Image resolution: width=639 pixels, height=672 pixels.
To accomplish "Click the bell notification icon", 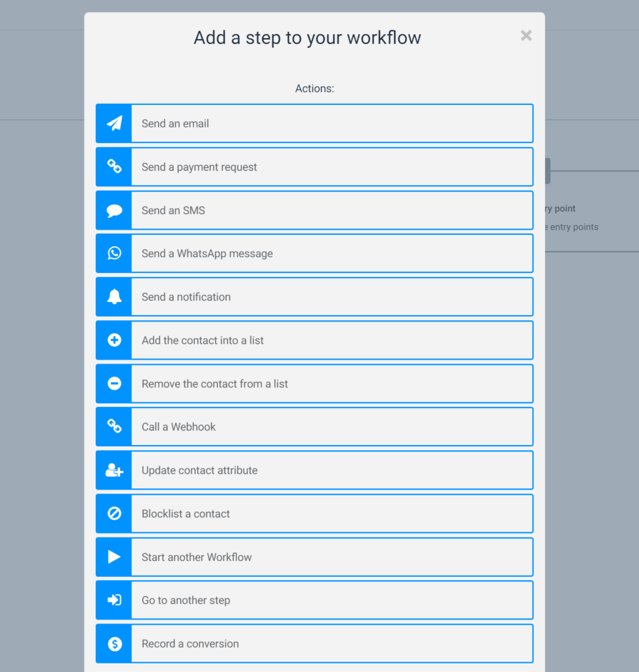I will (x=114, y=297).
